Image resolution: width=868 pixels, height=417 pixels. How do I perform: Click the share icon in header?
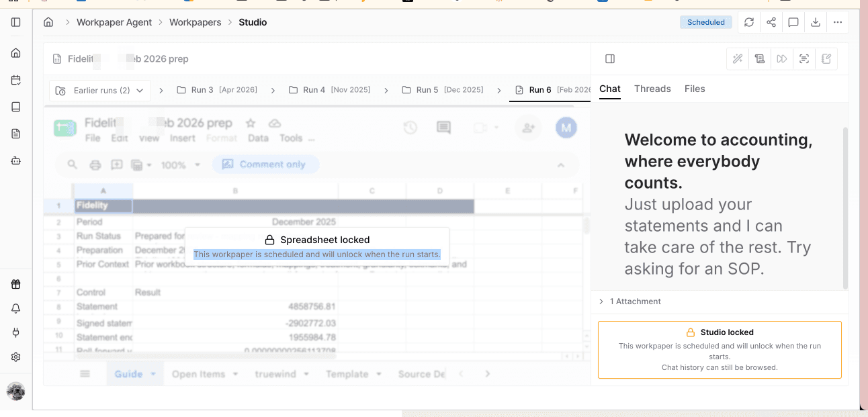click(x=771, y=22)
